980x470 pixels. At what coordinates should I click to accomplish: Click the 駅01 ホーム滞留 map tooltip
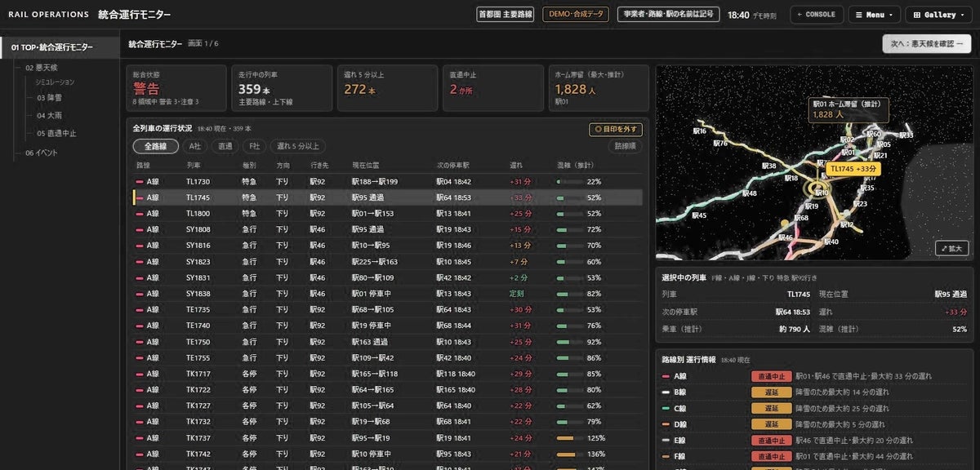coord(849,109)
